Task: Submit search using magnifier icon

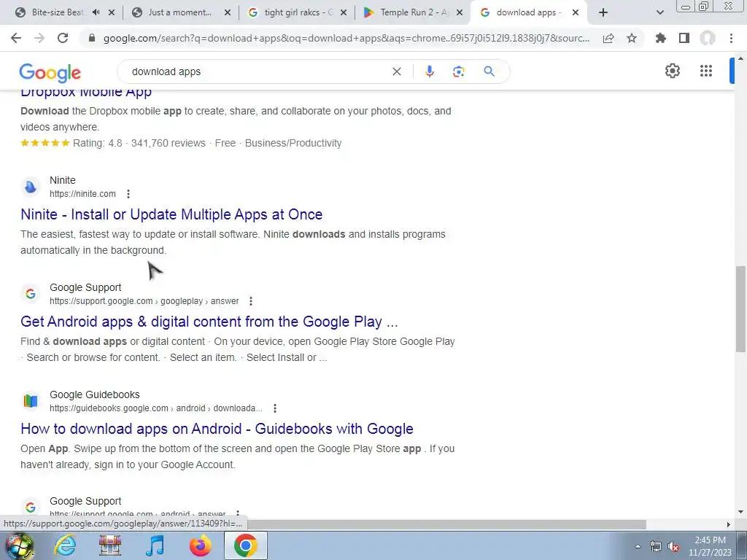Action: click(489, 71)
